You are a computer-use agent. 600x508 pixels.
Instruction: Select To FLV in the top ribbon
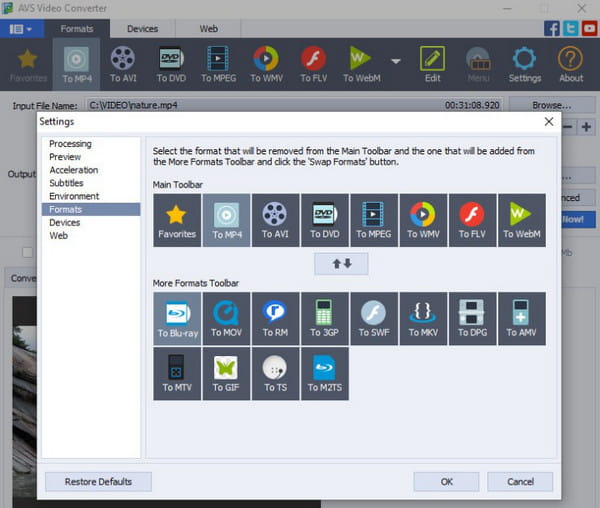(313, 64)
